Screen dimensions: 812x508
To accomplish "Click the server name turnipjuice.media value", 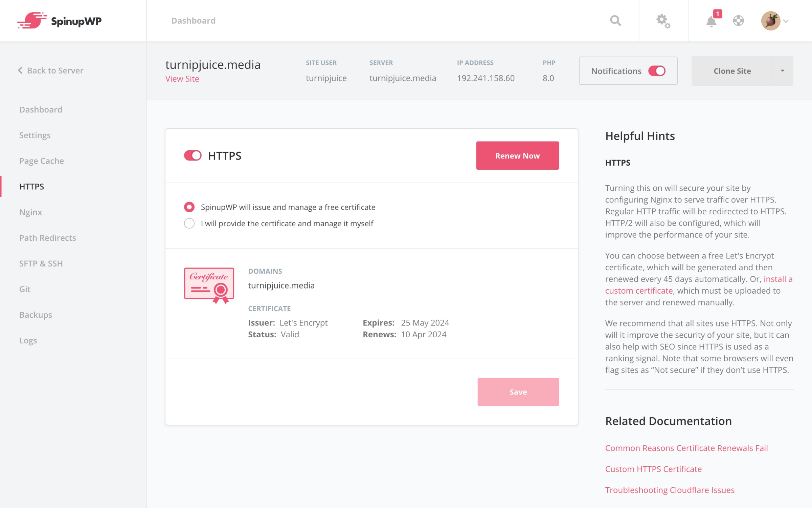I will coord(403,78).
